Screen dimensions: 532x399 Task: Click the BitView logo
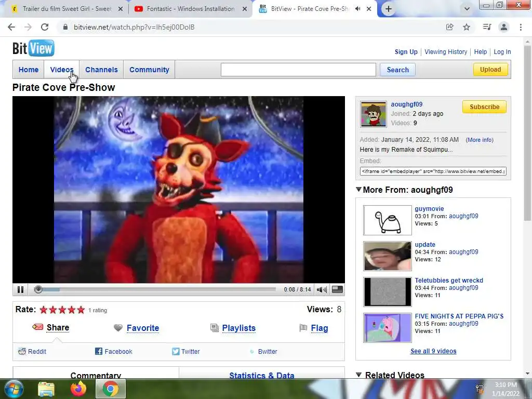(33, 48)
